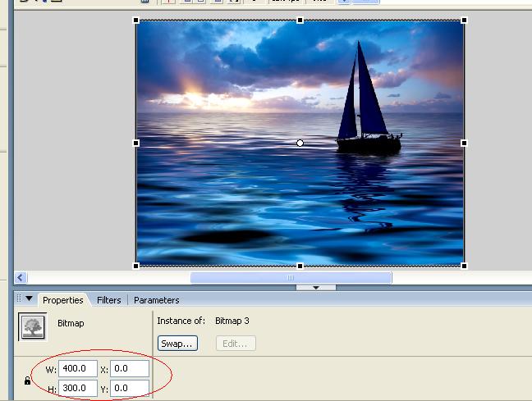Viewport: 532px width, 401px height.
Task: Click the Swap... button
Action: (x=177, y=344)
